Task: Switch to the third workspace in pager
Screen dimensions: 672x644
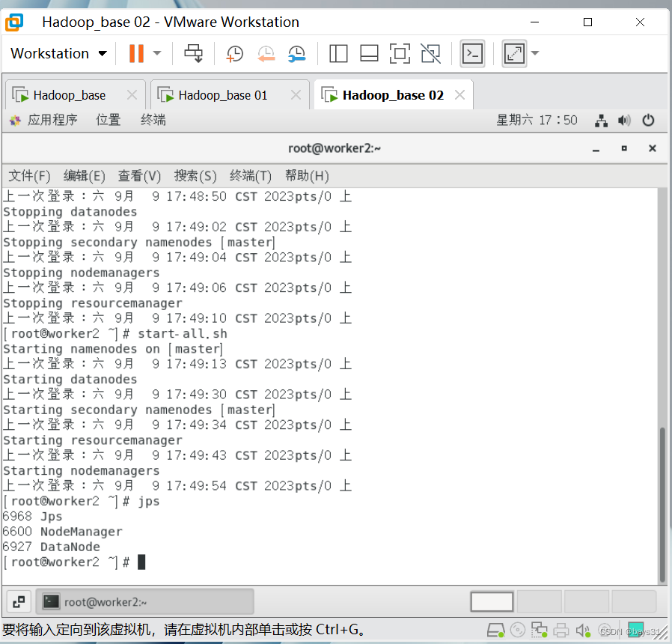Action: click(x=586, y=602)
